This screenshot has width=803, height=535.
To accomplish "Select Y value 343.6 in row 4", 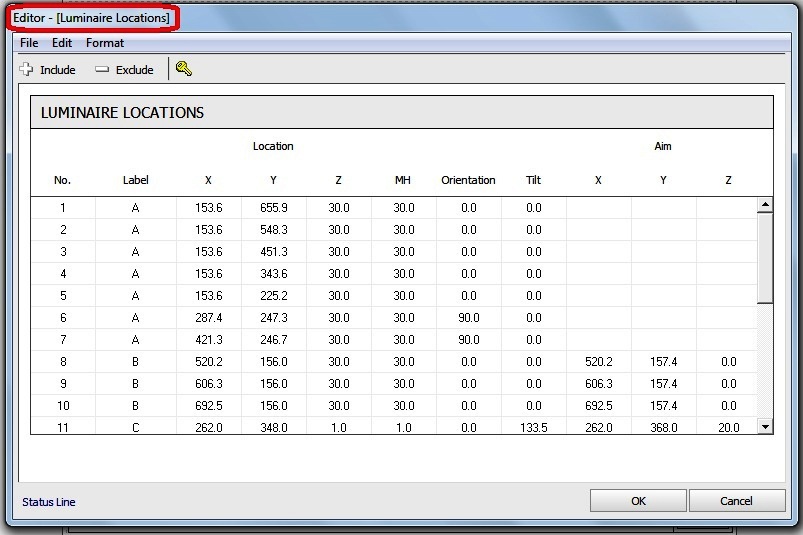I will click(273, 274).
